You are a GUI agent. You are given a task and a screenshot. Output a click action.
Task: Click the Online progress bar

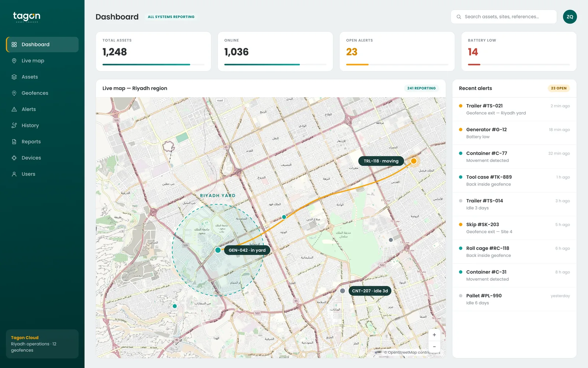pos(275,65)
